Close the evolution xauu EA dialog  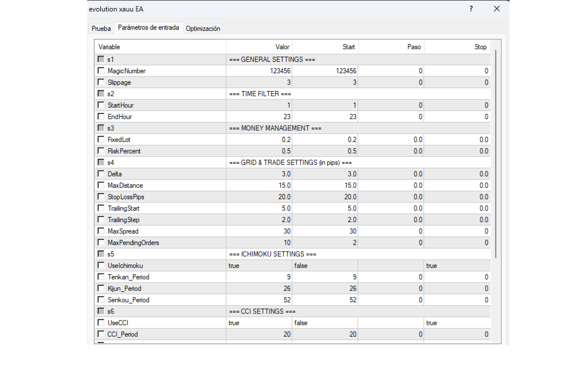point(496,9)
